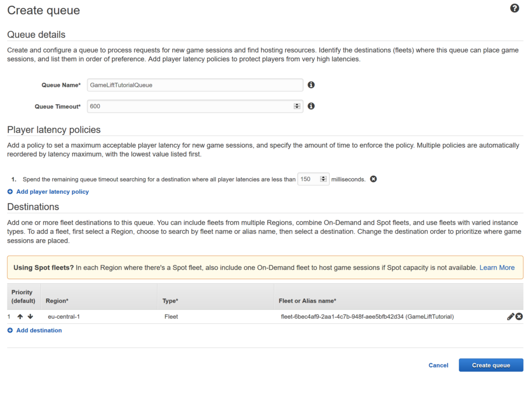This screenshot has height=394, width=532.
Task: Move eu-central-1 destination down in priority
Action: coord(30,317)
